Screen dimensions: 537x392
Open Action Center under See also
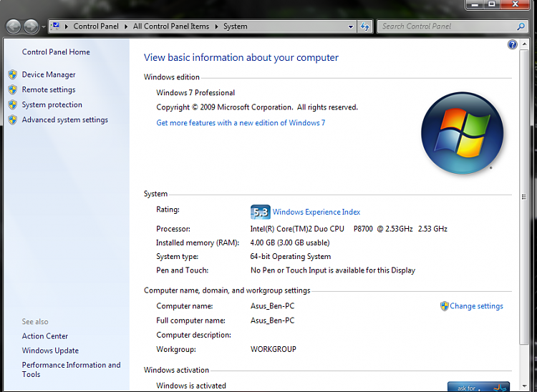45,336
